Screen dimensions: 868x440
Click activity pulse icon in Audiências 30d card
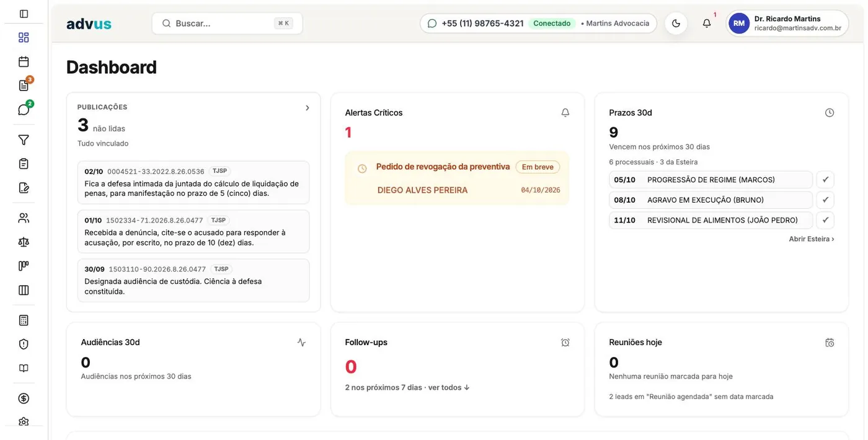point(301,342)
